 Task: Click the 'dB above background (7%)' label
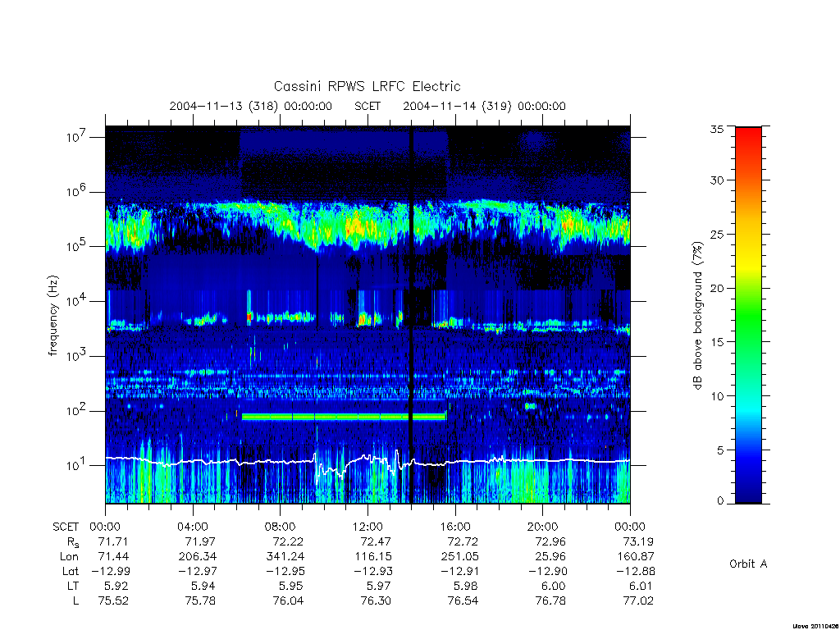click(x=697, y=315)
